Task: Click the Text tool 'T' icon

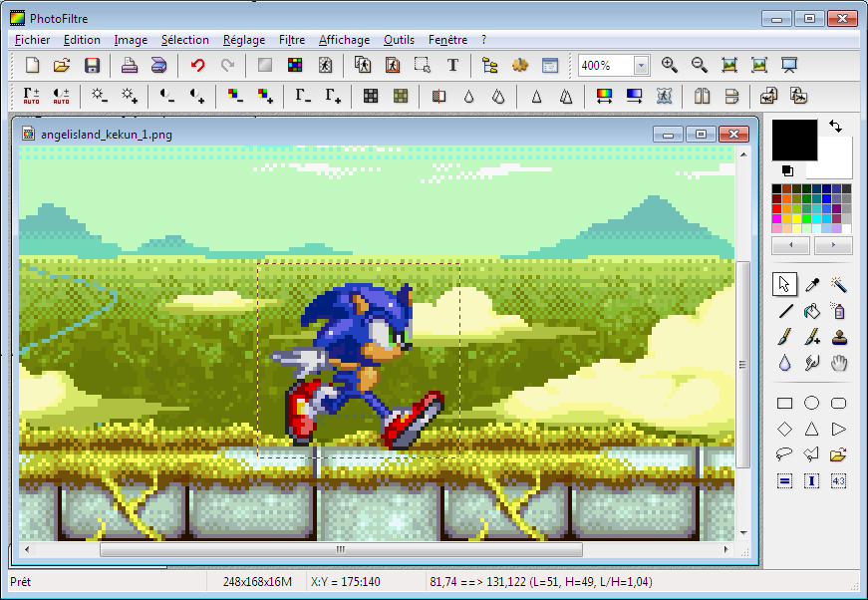Action: pyautogui.click(x=452, y=66)
